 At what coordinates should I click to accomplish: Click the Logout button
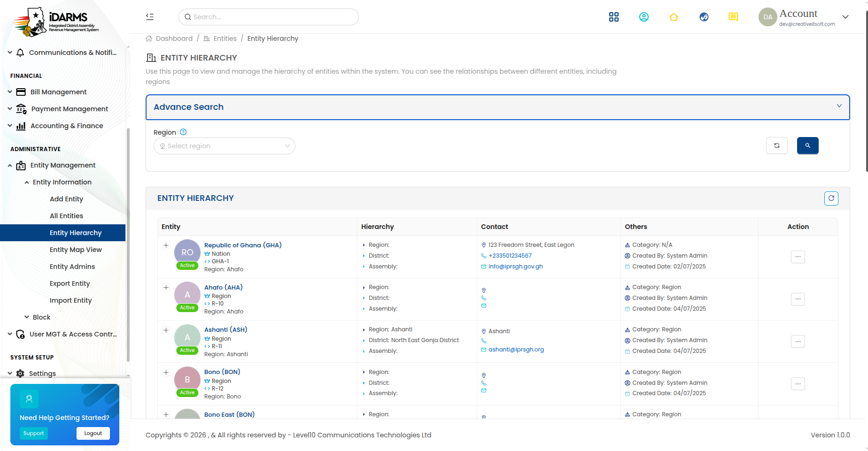[x=93, y=433]
